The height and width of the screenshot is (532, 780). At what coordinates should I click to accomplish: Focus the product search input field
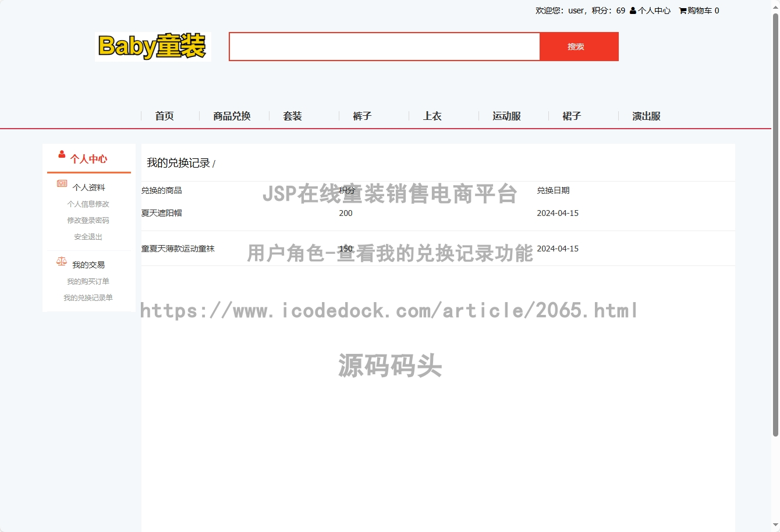coord(385,47)
